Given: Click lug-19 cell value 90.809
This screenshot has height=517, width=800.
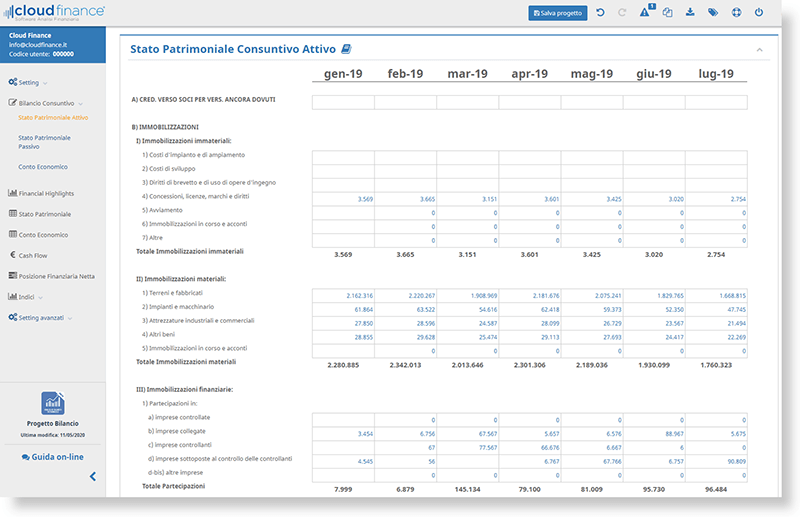Looking at the screenshot, I should click(716, 461).
